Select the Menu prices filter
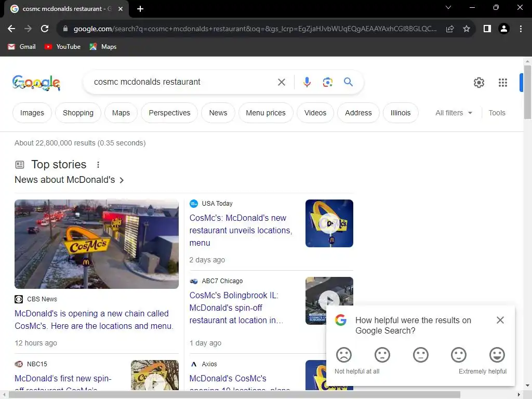 265,113
